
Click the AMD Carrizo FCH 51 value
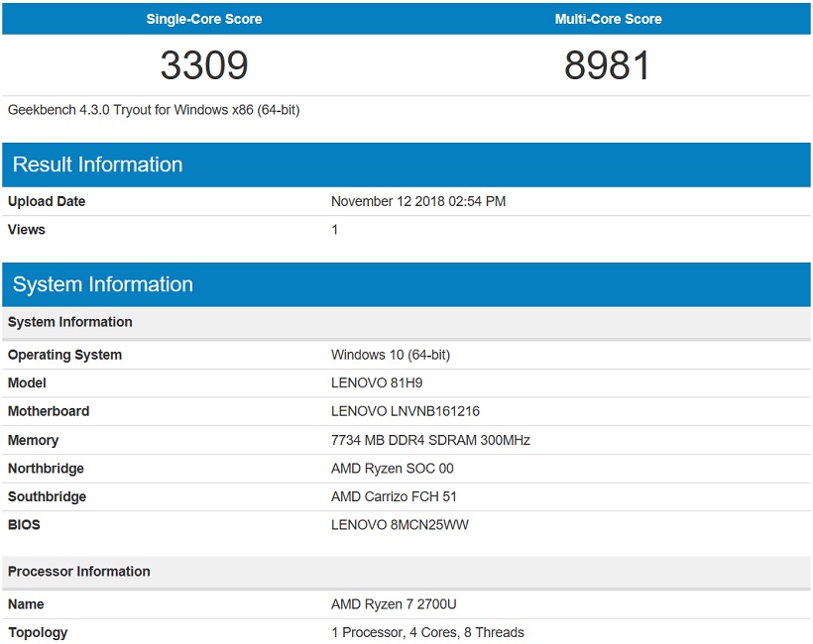pos(394,496)
